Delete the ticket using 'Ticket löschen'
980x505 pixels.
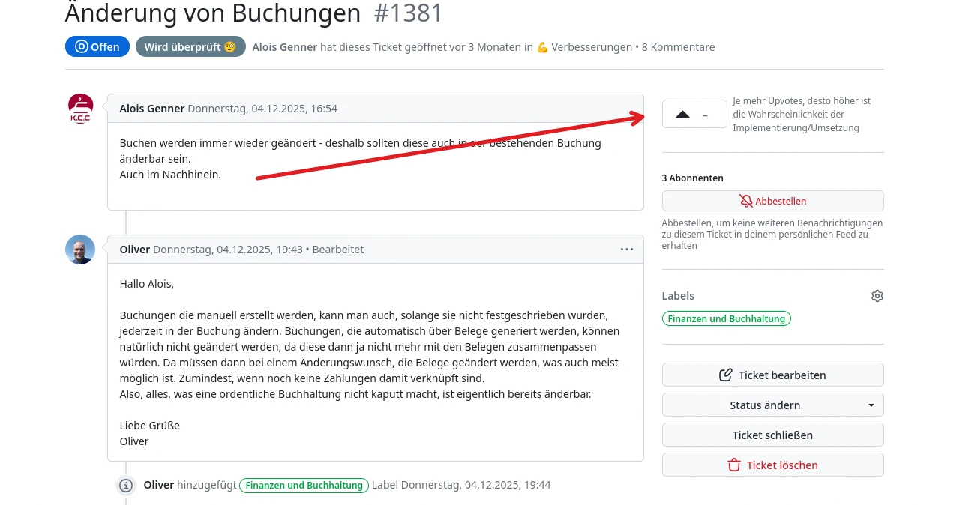[772, 465]
